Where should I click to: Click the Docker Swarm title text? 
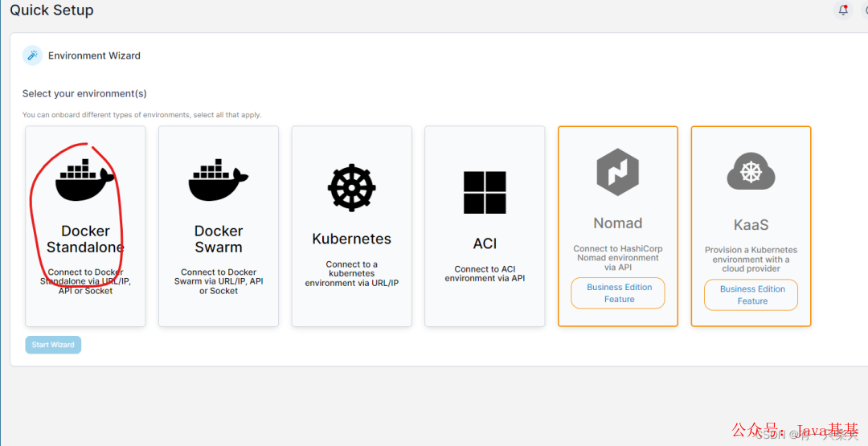[x=219, y=239]
